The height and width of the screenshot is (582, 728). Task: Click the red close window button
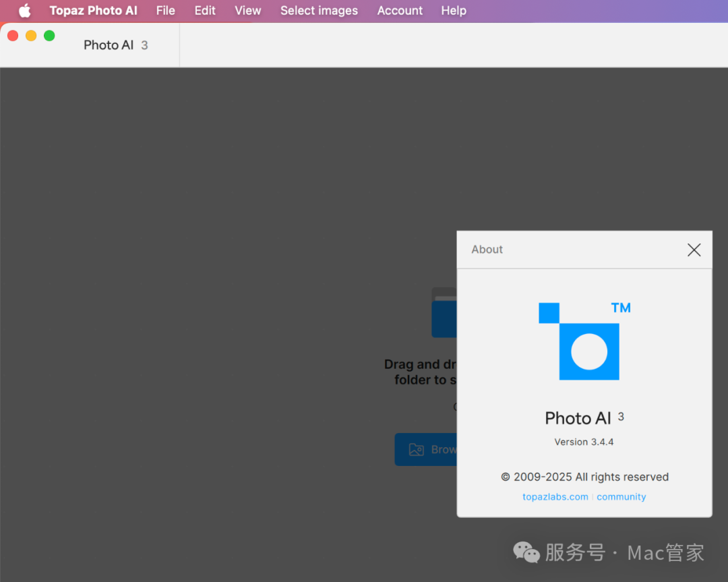point(13,36)
